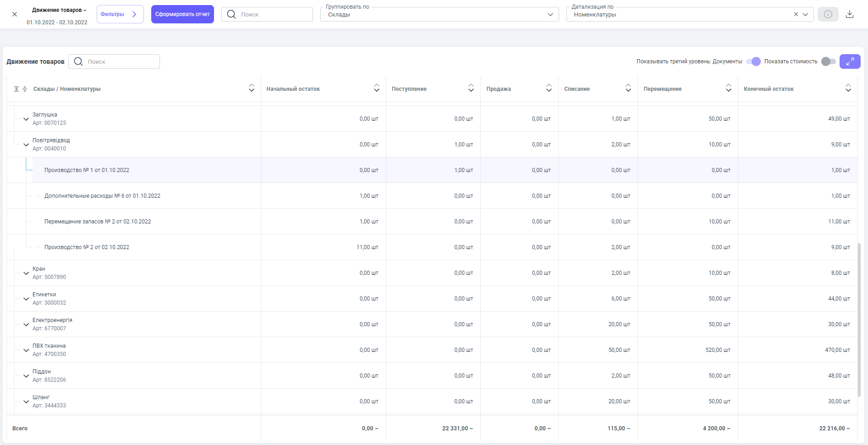Open the Движение товаров report menu

pyautogui.click(x=59, y=10)
